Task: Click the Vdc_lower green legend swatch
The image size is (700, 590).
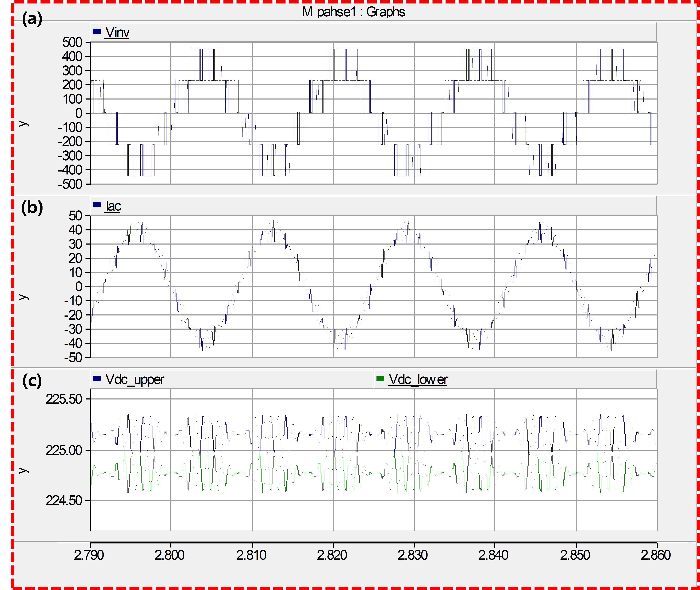Action: 380,378
